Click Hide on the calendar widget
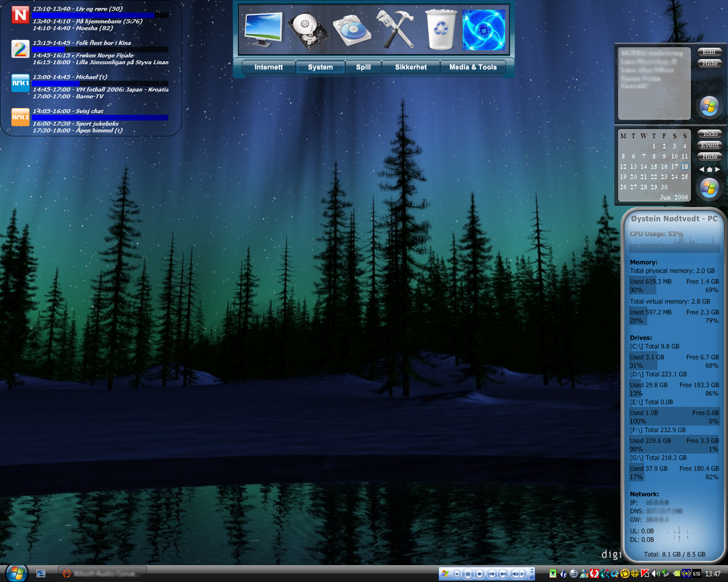 point(709,157)
